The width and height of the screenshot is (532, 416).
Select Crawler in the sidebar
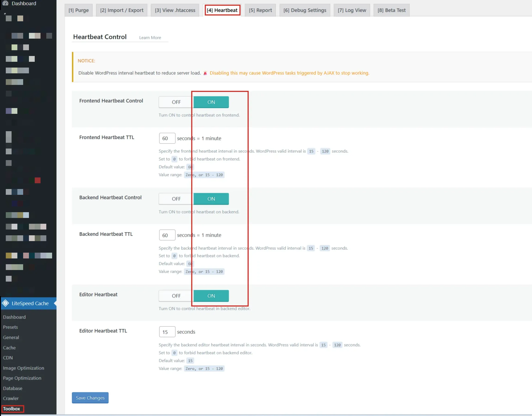[11, 398]
